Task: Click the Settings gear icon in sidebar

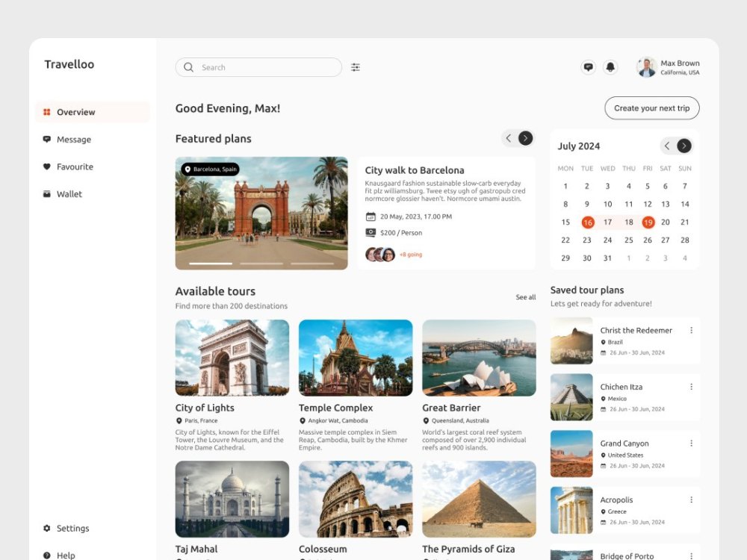Action: tap(46, 528)
